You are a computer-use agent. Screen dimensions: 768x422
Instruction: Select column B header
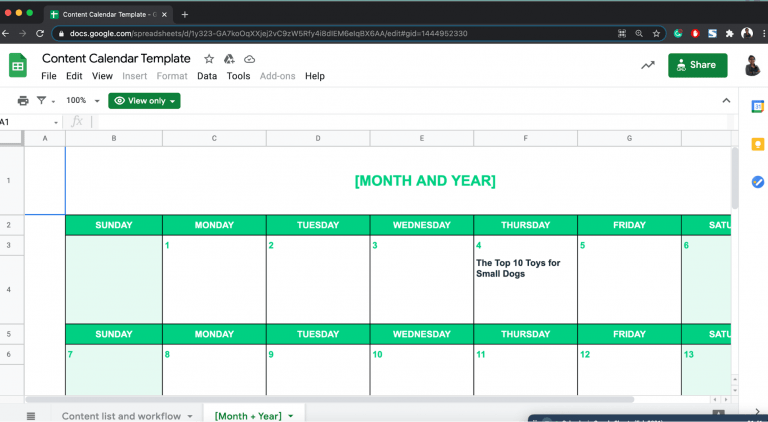tap(114, 139)
